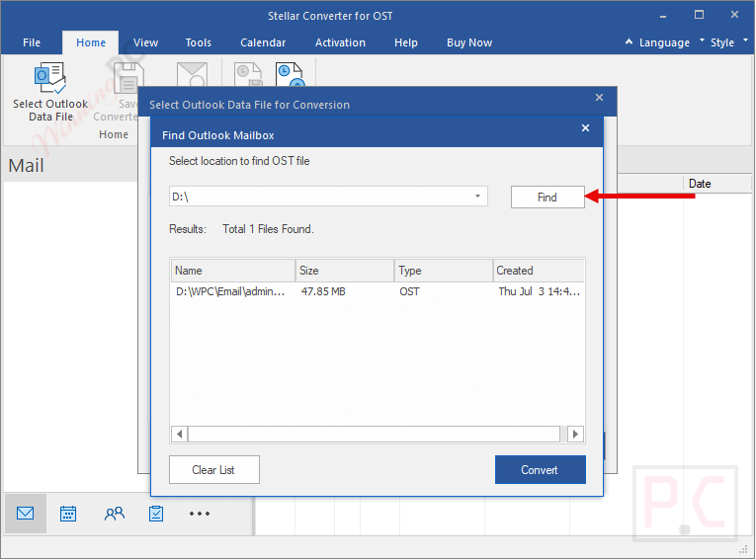This screenshot has width=756, height=560.
Task: Open the File menu
Action: (x=32, y=42)
